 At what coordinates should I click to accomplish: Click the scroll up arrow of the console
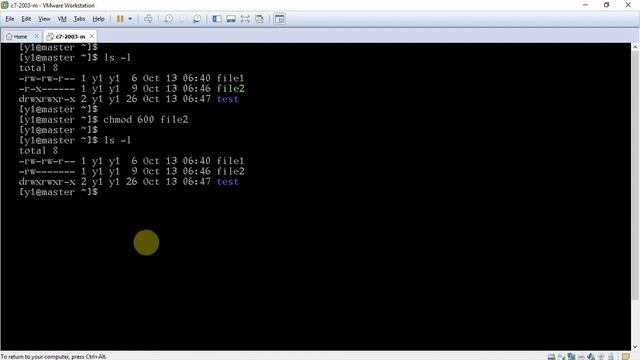635,47
